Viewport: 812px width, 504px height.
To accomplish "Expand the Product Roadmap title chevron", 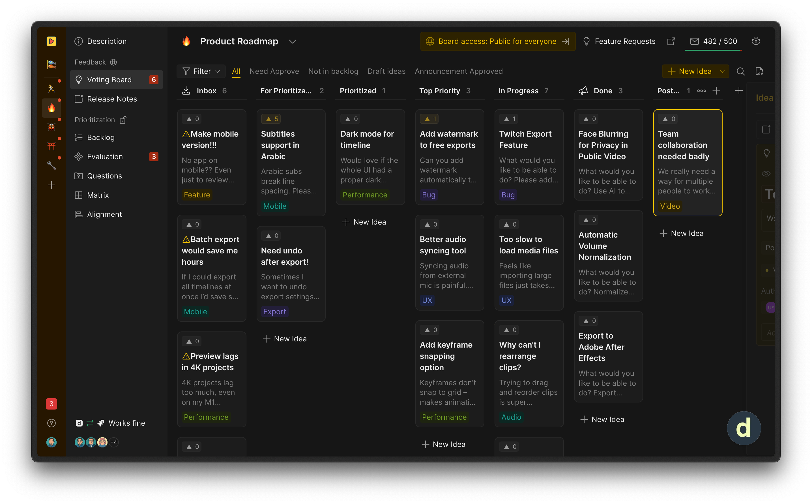I will pos(293,42).
